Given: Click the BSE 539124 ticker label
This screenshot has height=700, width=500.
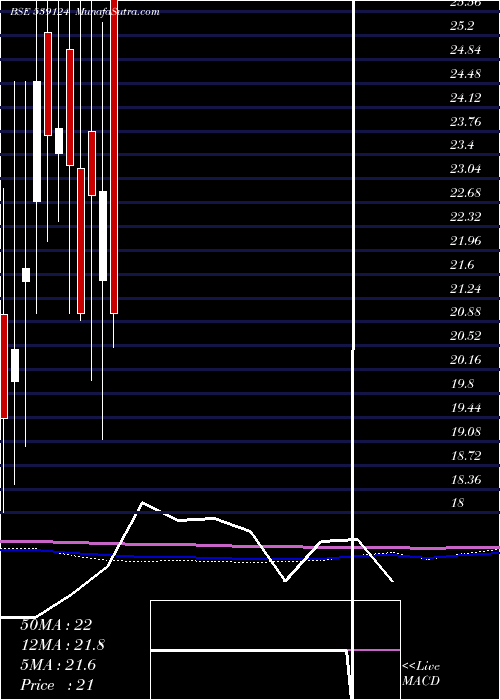Looking at the screenshot, I should [39, 12].
